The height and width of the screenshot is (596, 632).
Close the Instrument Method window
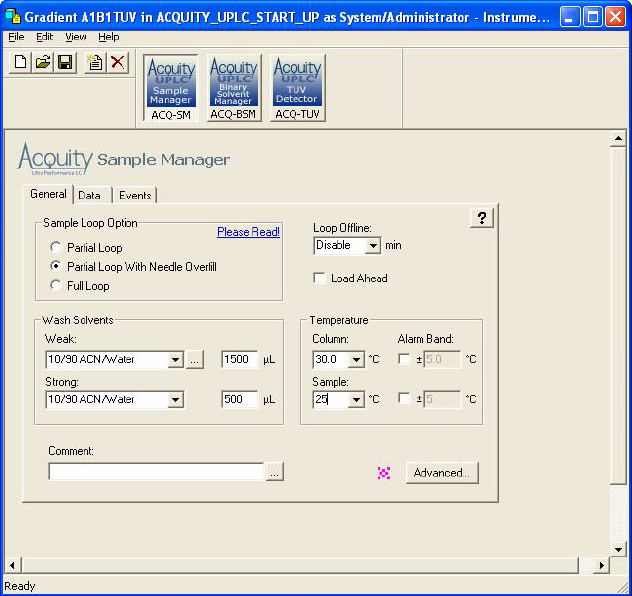point(615,17)
